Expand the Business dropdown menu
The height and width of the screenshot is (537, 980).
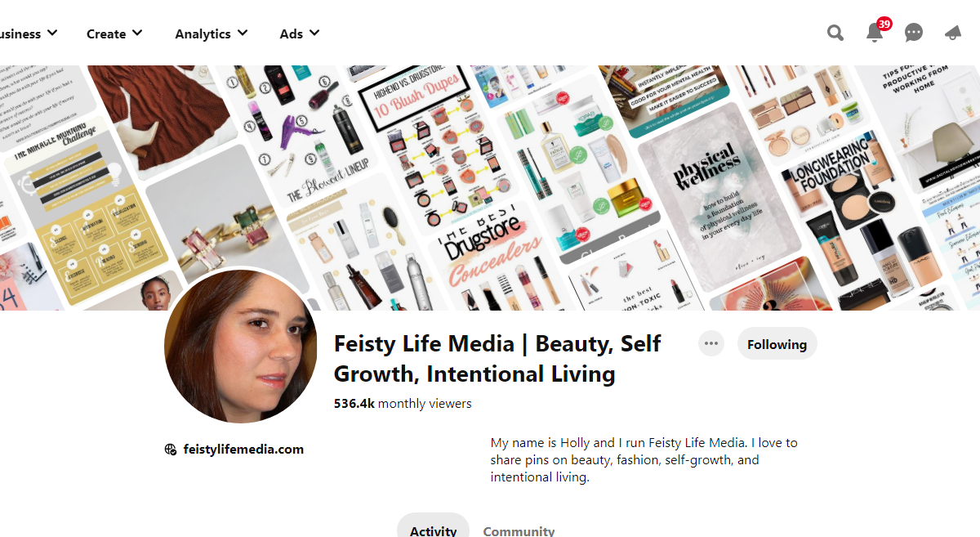click(28, 34)
